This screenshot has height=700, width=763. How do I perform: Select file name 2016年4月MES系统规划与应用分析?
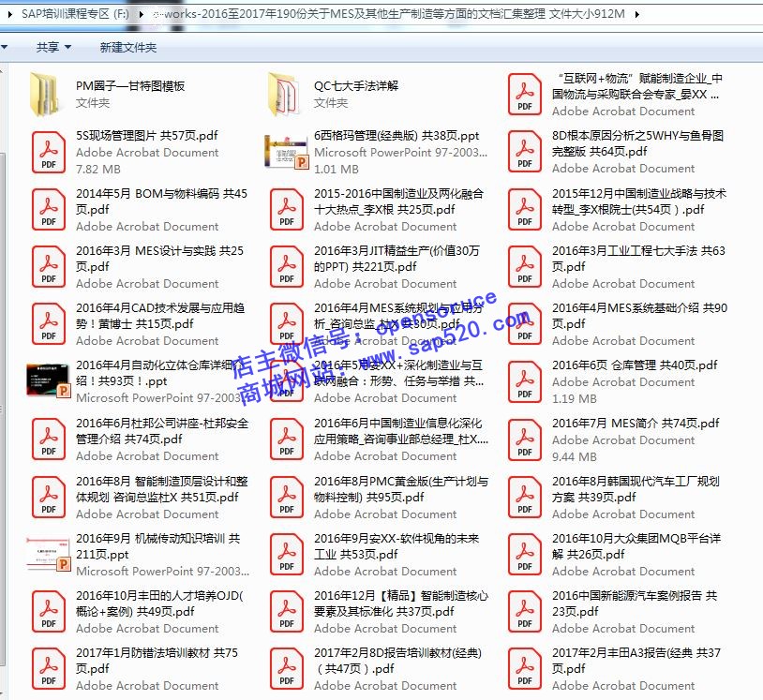pyautogui.click(x=399, y=316)
